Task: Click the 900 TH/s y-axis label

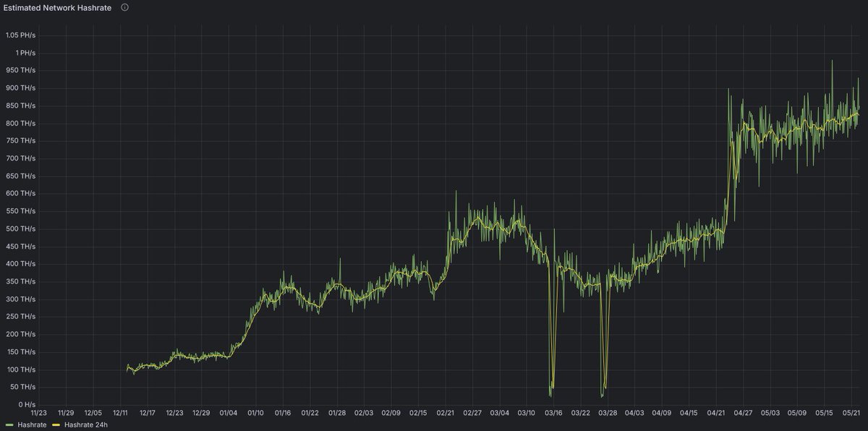Action: tap(21, 88)
